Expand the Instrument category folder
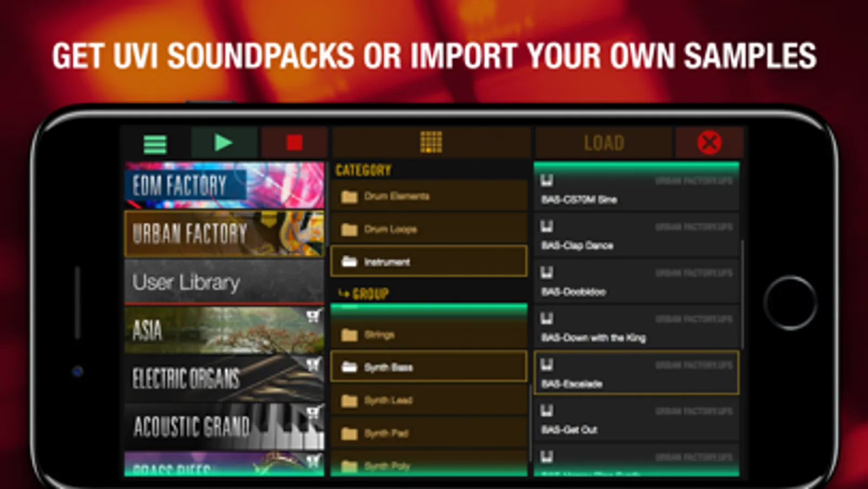Image resolution: width=868 pixels, height=489 pixels. 429,261
